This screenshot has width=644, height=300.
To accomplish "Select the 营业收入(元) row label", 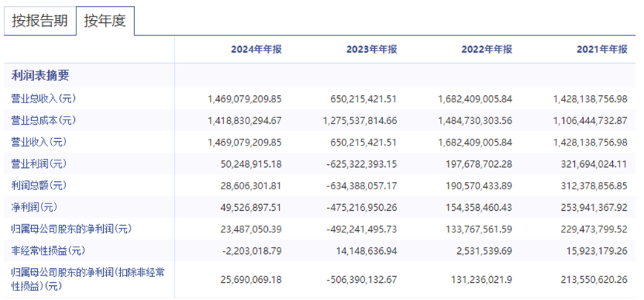I will pyautogui.click(x=39, y=141).
